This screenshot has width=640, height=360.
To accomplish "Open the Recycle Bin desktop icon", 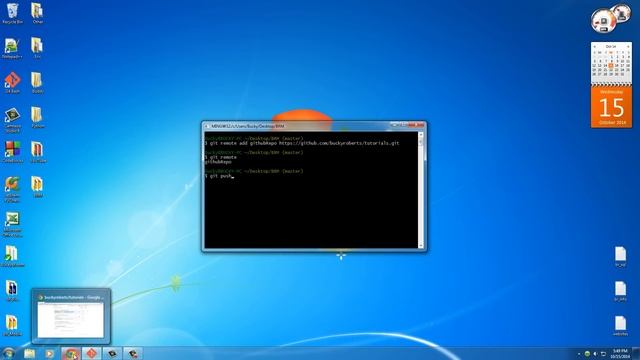I will (x=13, y=13).
